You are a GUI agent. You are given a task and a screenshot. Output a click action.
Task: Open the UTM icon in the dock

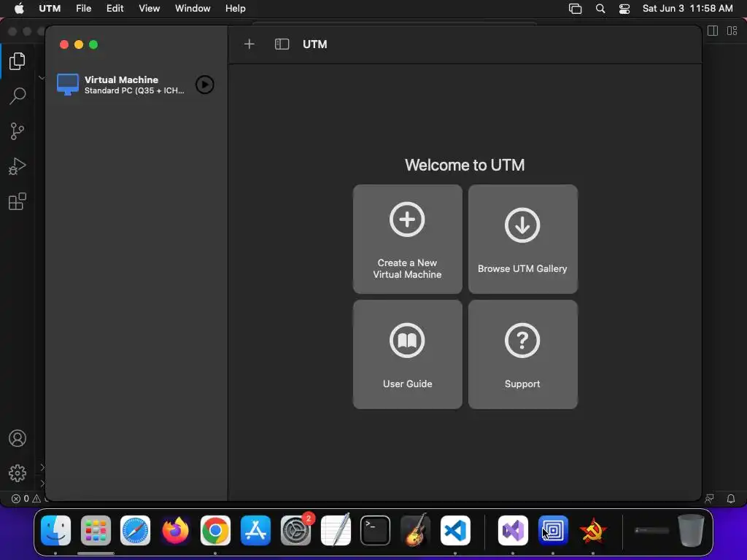[553, 531]
